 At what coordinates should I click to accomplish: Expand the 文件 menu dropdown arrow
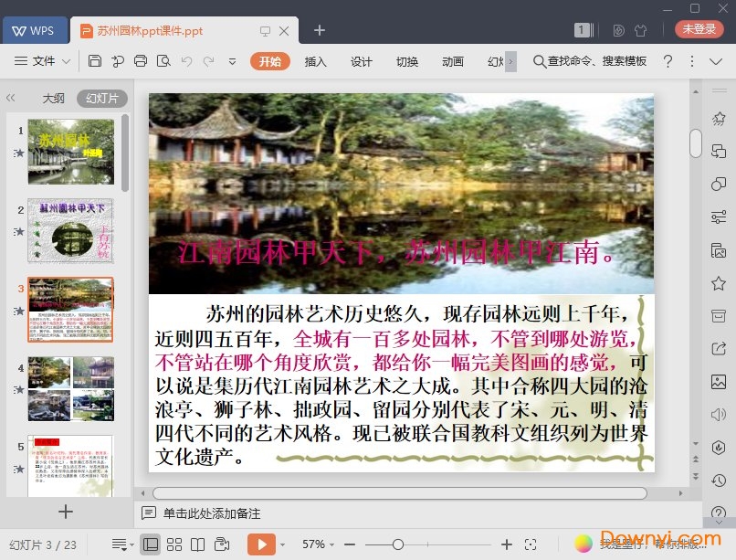coord(67,61)
